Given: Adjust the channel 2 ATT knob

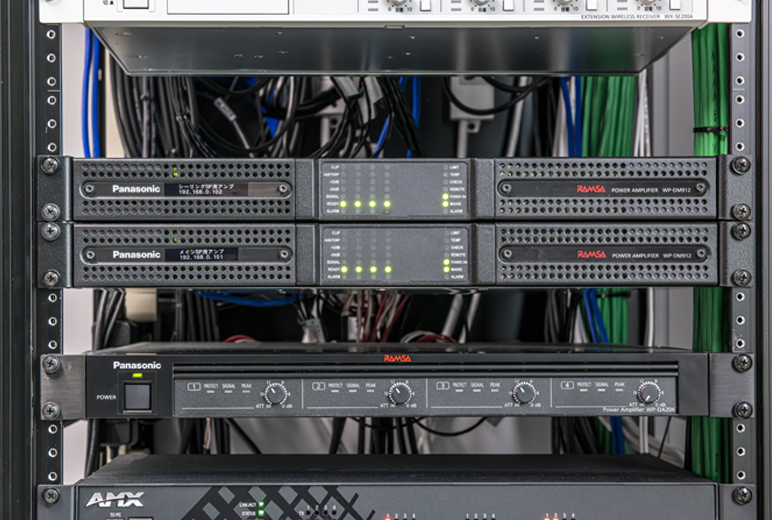Looking at the screenshot, I should tap(400, 393).
